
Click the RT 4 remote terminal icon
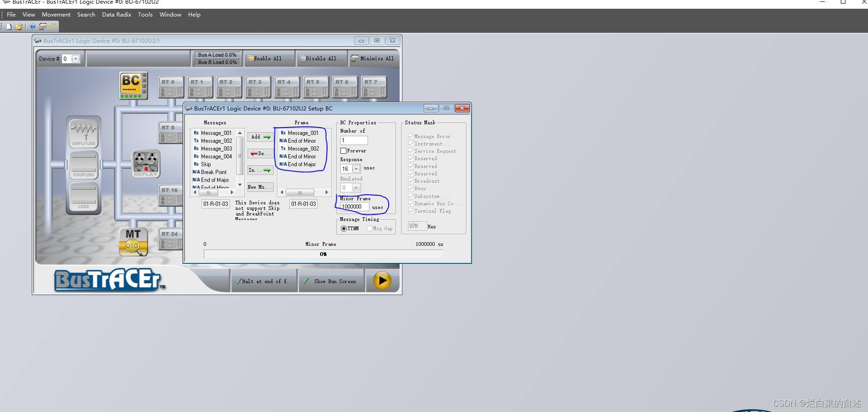click(x=287, y=87)
